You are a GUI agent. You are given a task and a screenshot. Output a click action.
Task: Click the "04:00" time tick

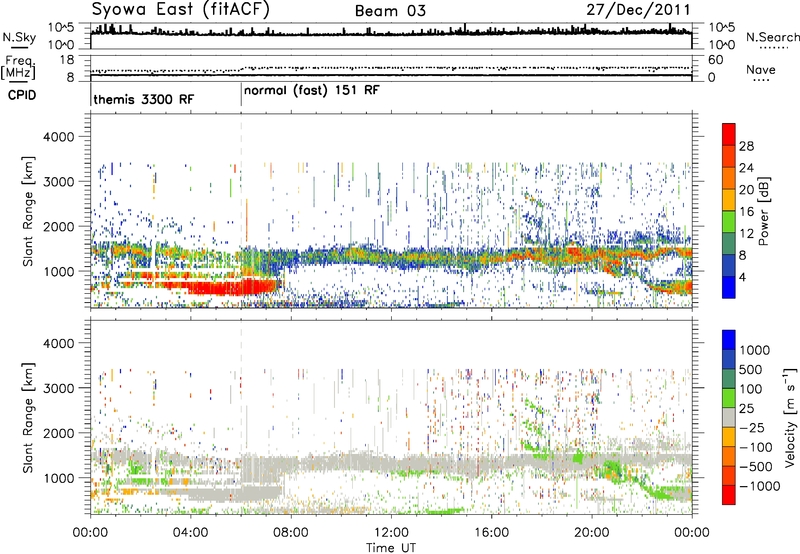190,533
